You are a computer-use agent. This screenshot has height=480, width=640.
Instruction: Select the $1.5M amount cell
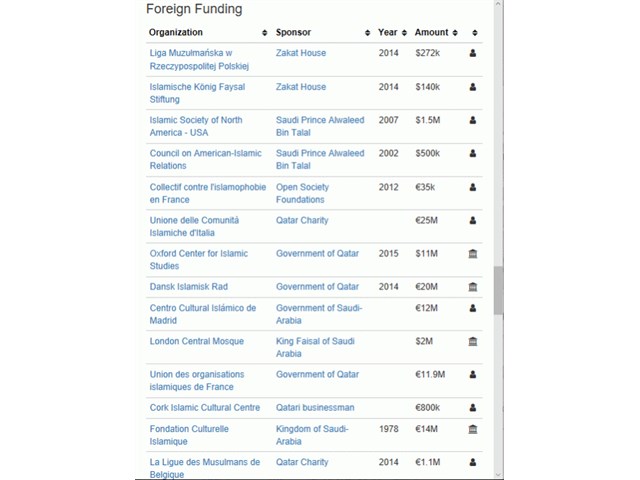pyautogui.click(x=428, y=120)
